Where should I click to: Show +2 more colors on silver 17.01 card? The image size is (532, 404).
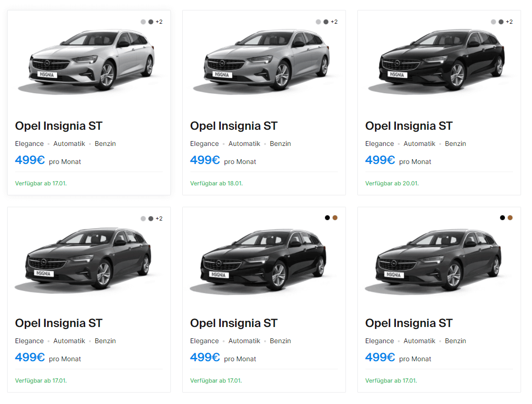pos(159,22)
